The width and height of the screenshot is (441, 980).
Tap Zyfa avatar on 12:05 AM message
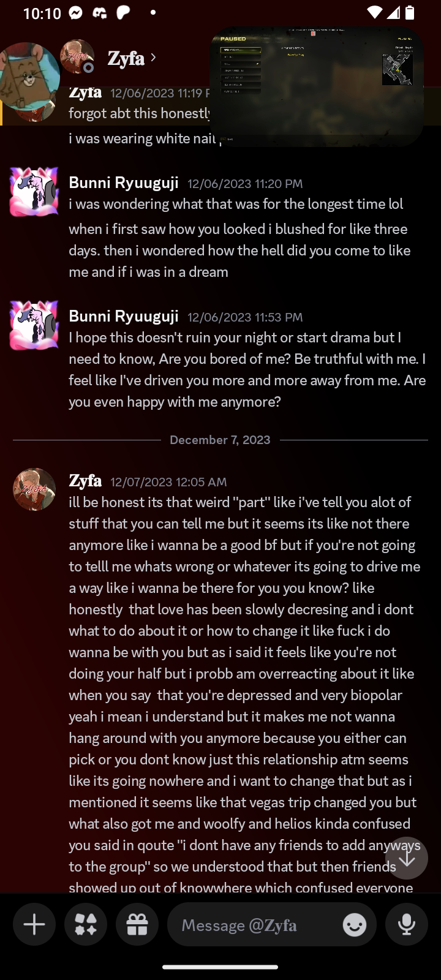pos(34,489)
